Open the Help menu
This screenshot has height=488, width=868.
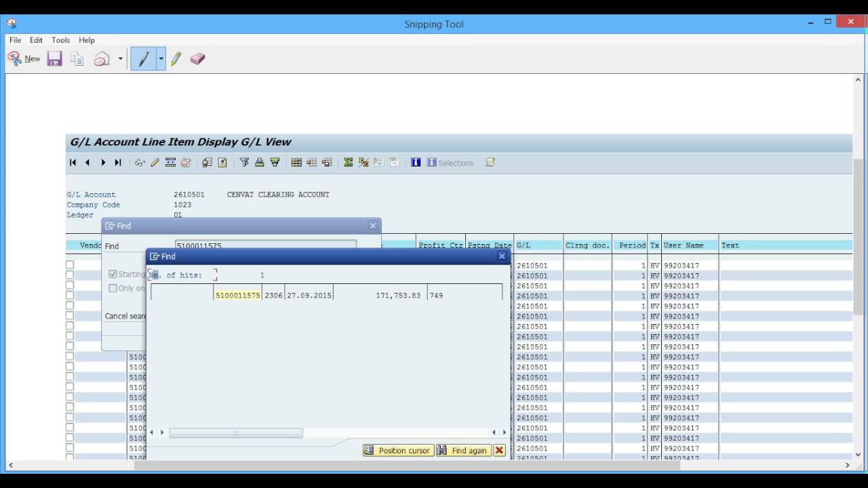(x=87, y=40)
